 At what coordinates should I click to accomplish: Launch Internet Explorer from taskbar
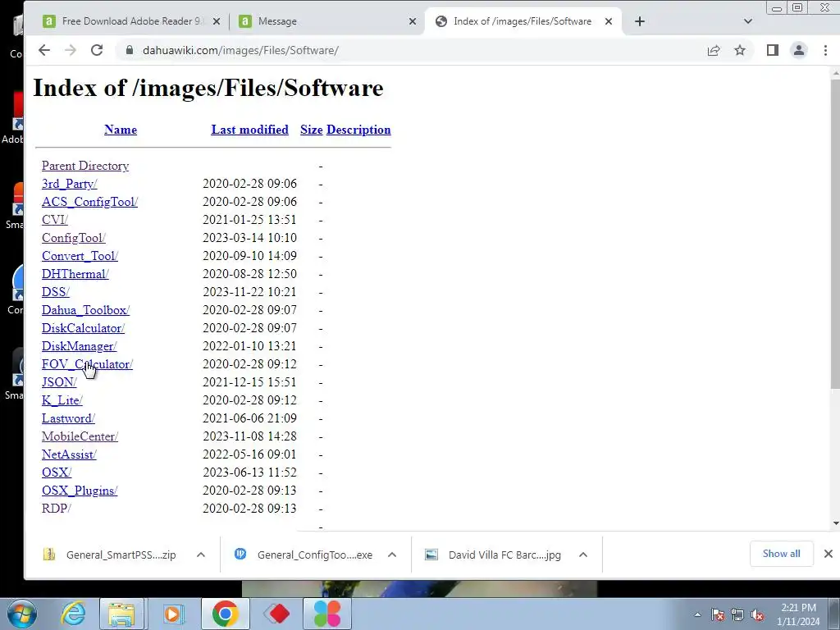73,614
